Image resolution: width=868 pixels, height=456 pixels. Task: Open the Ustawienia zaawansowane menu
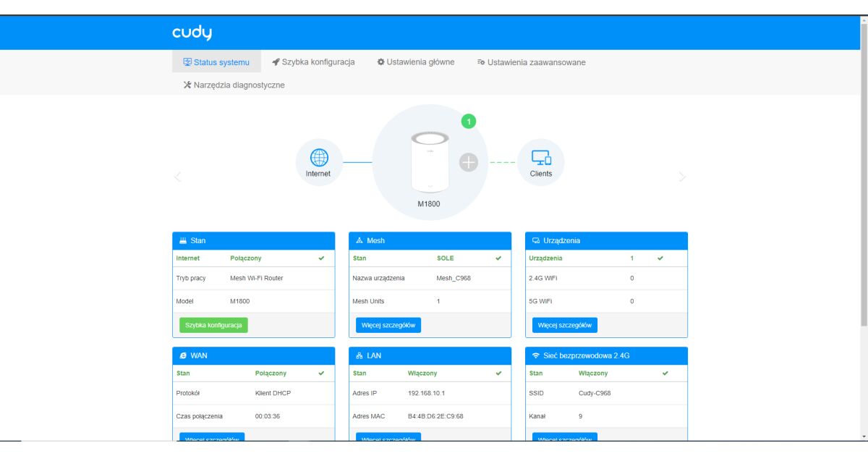(531, 62)
